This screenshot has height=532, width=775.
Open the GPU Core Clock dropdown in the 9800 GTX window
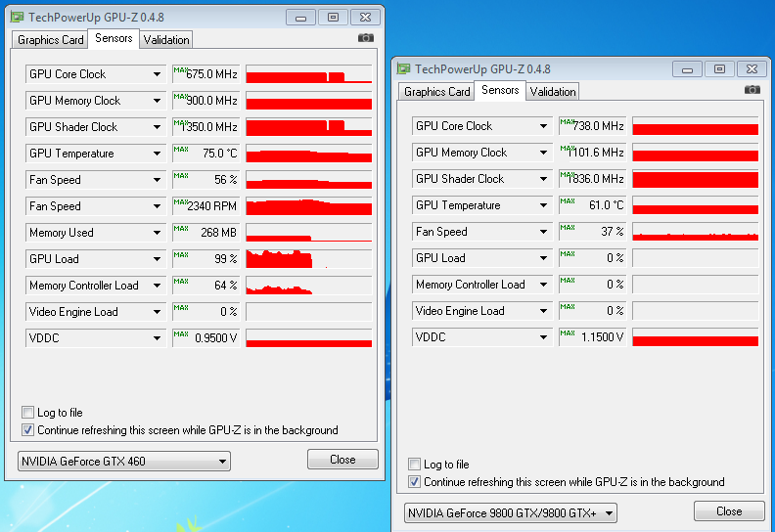pos(481,126)
